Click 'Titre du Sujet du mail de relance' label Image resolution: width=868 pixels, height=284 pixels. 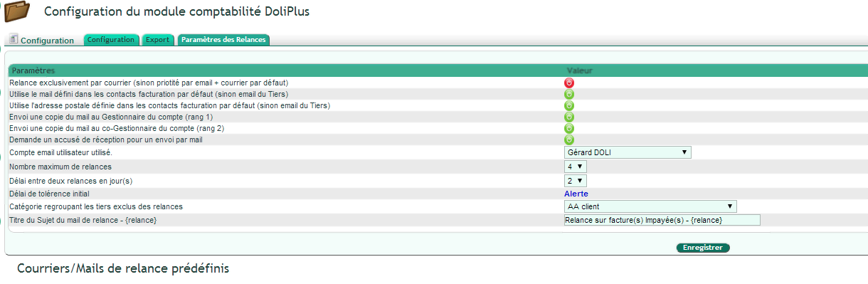83,221
